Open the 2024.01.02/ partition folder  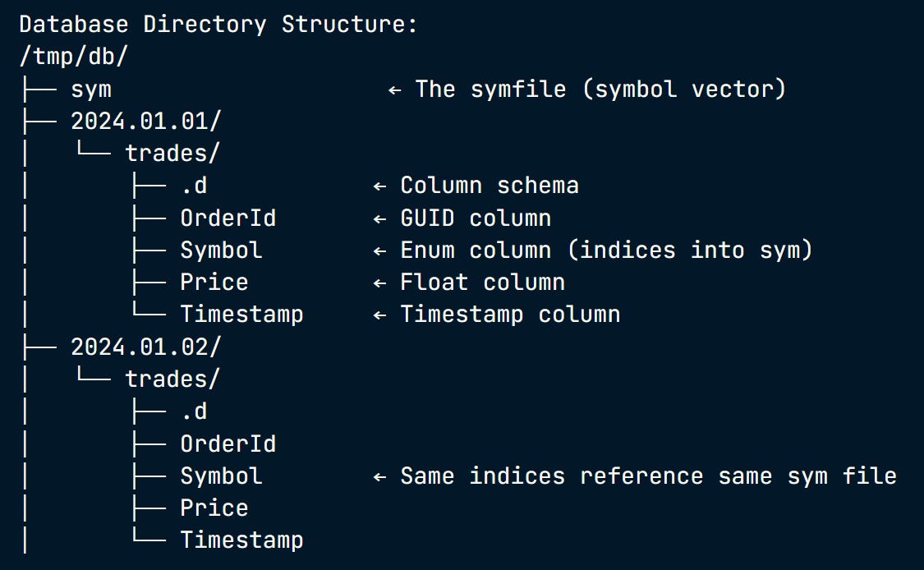click(x=145, y=347)
